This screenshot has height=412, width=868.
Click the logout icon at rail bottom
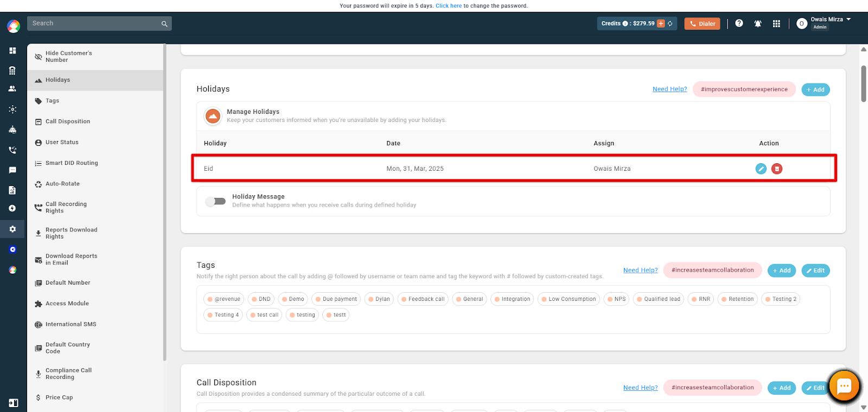14,403
